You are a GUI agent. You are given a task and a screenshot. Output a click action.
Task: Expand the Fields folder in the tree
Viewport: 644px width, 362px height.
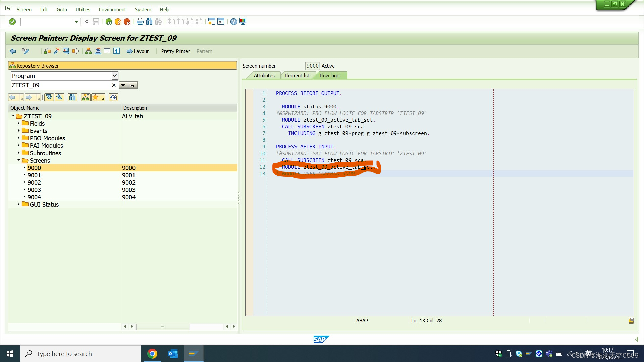tap(18, 123)
